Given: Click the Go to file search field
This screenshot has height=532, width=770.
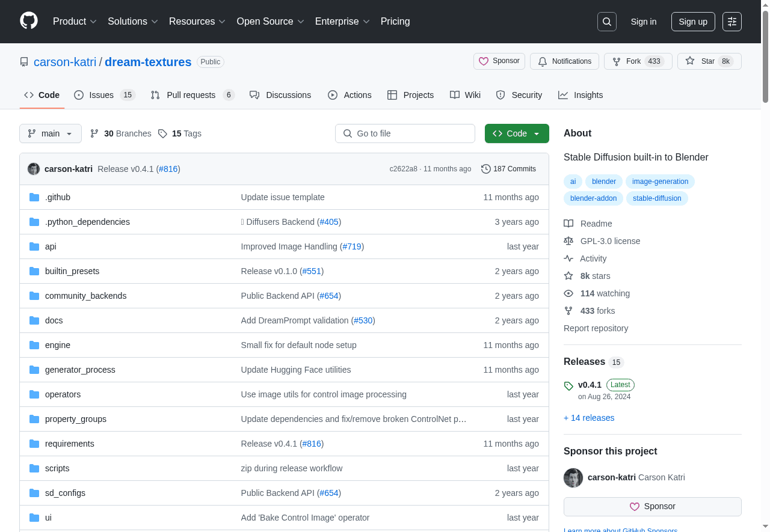Looking at the screenshot, I should (405, 133).
